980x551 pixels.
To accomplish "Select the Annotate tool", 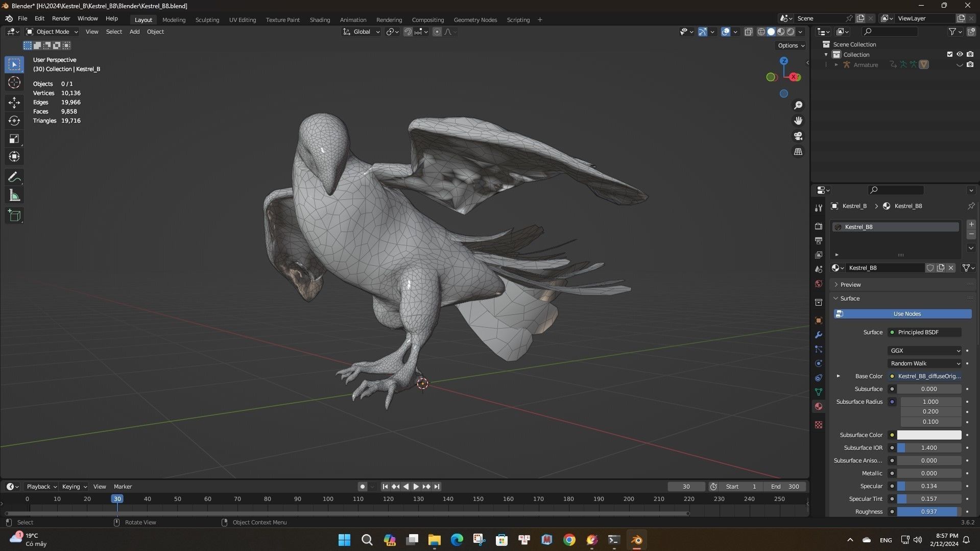I will point(14,177).
